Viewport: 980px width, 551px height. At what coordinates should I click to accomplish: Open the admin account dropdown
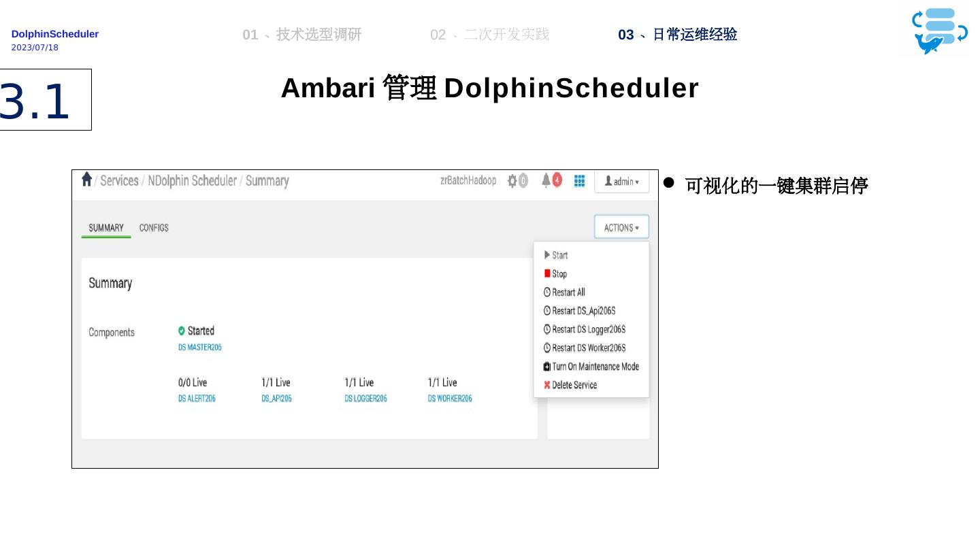click(x=621, y=181)
